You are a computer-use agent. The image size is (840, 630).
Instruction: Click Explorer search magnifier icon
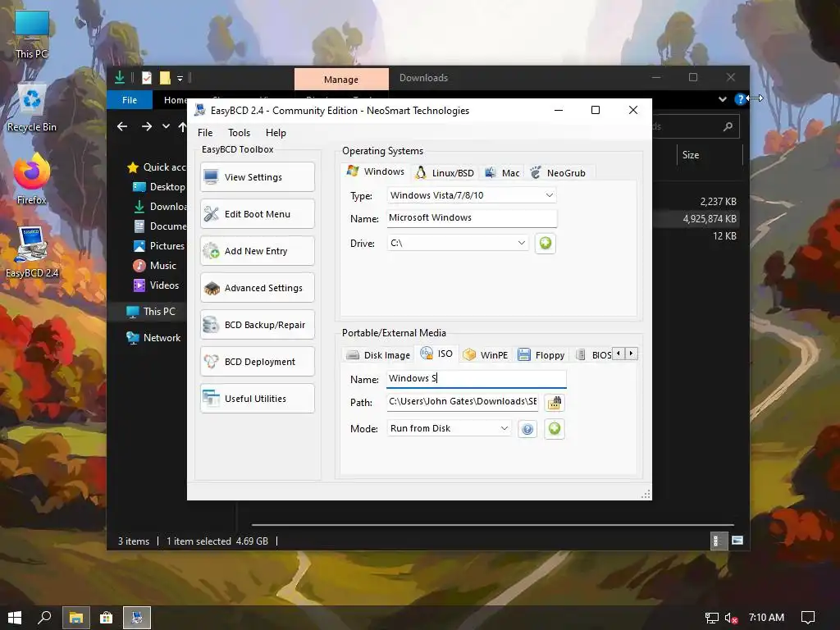728,126
